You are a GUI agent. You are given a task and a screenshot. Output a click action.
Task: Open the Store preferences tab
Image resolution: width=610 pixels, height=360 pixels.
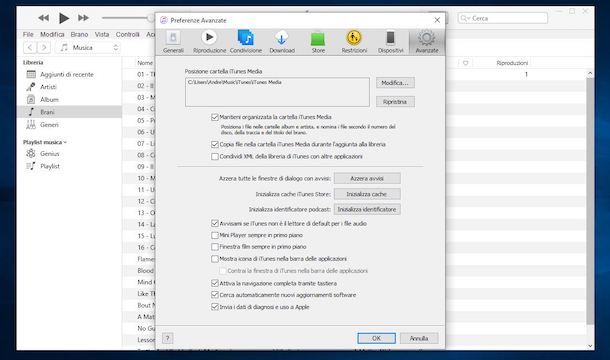[x=318, y=42]
